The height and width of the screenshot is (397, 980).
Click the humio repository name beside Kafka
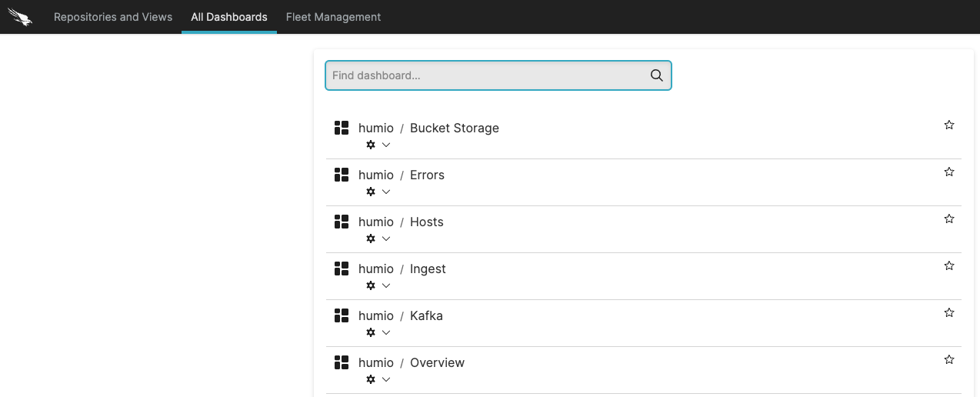click(376, 315)
